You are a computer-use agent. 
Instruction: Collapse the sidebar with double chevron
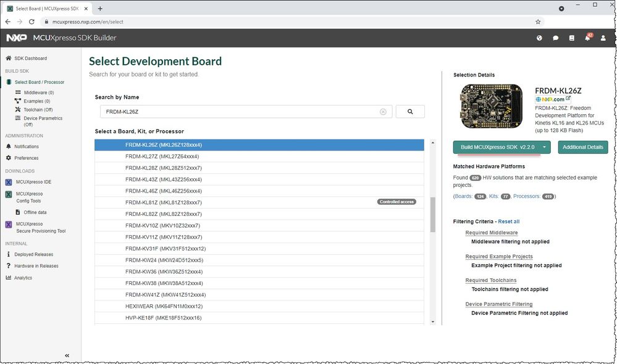(x=67, y=355)
